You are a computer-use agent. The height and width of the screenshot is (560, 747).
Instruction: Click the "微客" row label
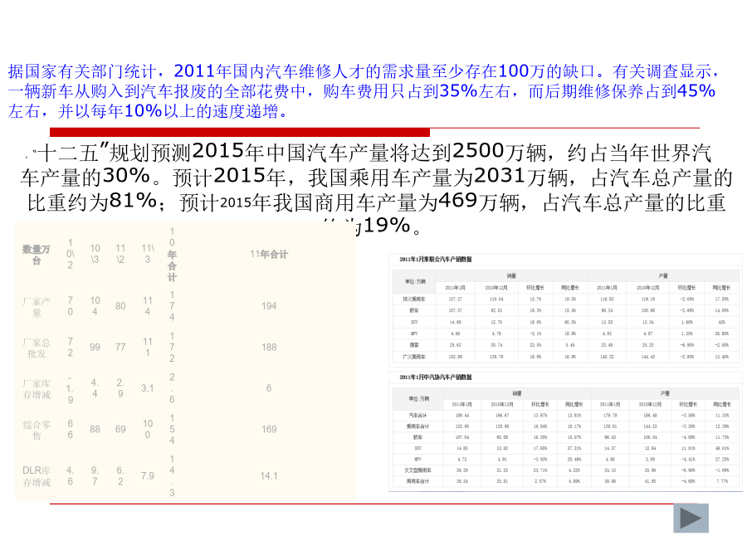pyautogui.click(x=414, y=345)
